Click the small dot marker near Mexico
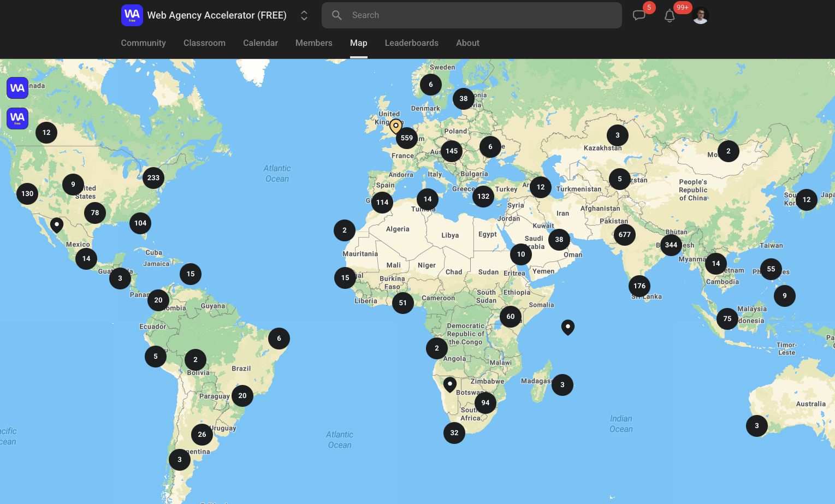Screen dimensions: 835x504 (x=56, y=224)
